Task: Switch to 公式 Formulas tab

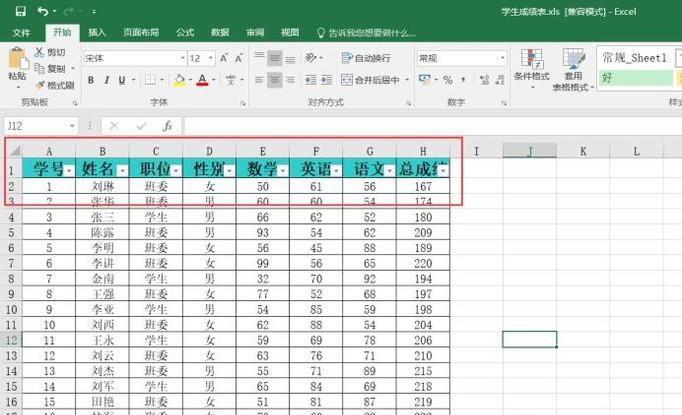Action: click(185, 33)
